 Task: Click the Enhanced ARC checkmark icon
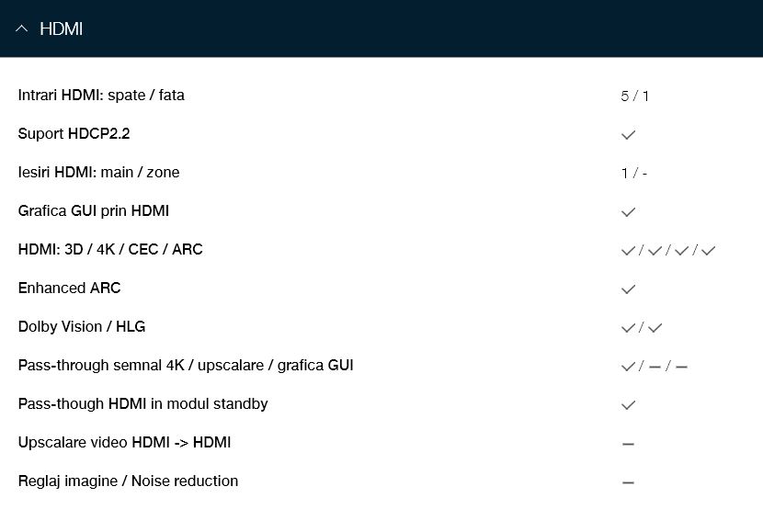click(x=628, y=289)
